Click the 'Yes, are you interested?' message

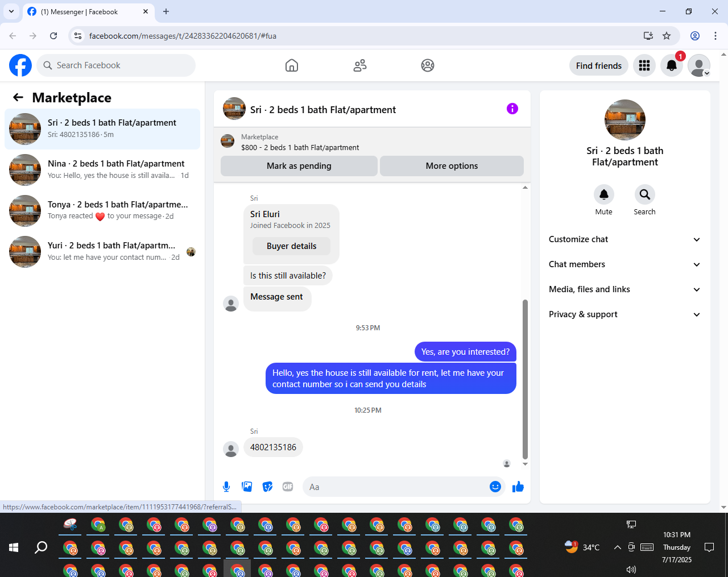coord(465,352)
